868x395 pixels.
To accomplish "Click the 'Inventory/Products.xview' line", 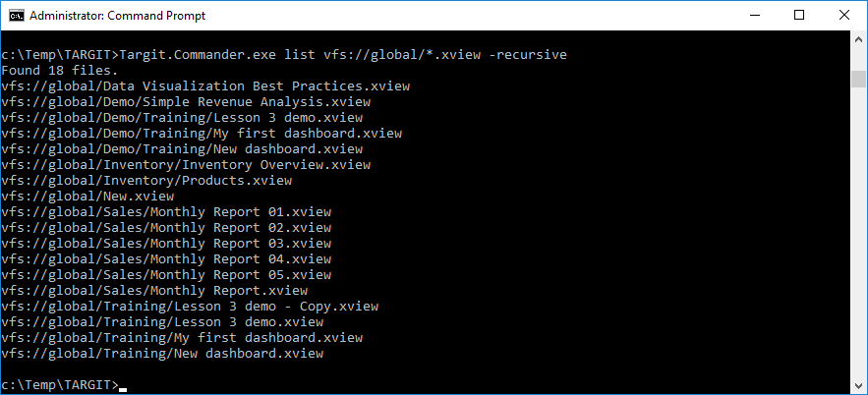I will [146, 181].
